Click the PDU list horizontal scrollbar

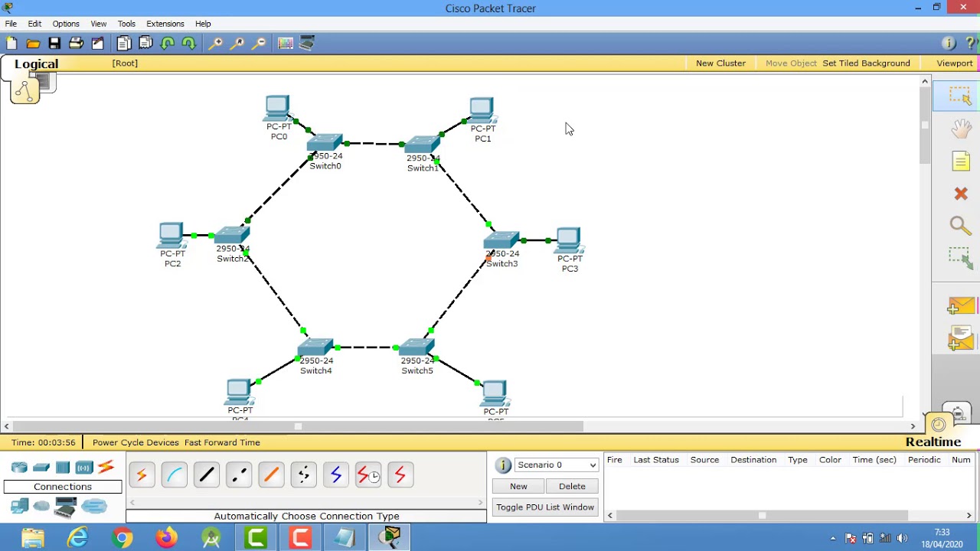789,516
